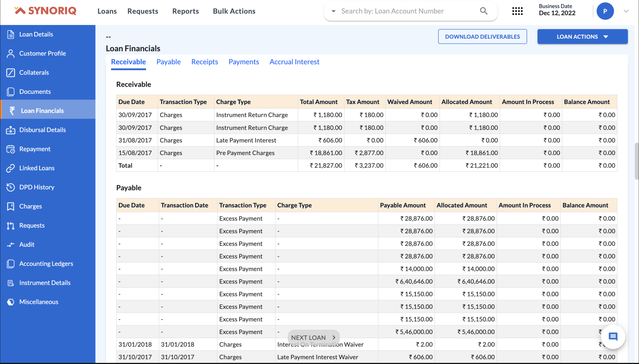Open the apps grid icon
This screenshot has height=364, width=639.
[x=517, y=11]
